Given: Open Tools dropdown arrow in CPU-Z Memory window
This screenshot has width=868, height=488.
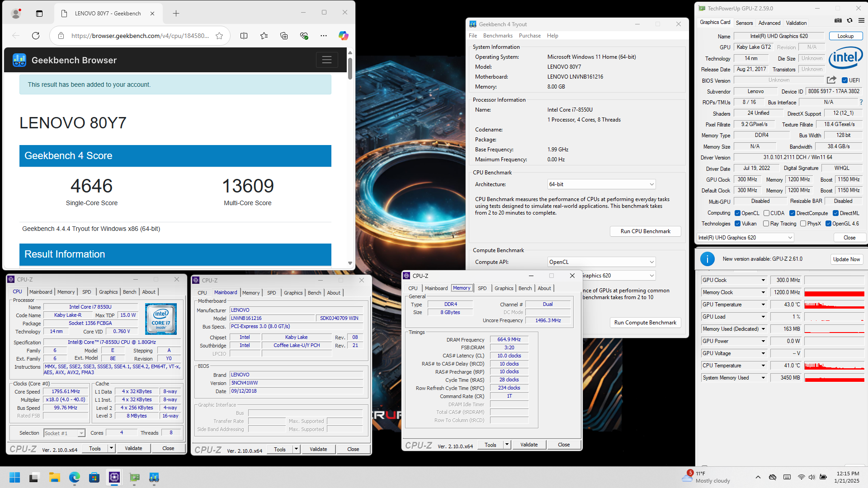Looking at the screenshot, I should (507, 445).
